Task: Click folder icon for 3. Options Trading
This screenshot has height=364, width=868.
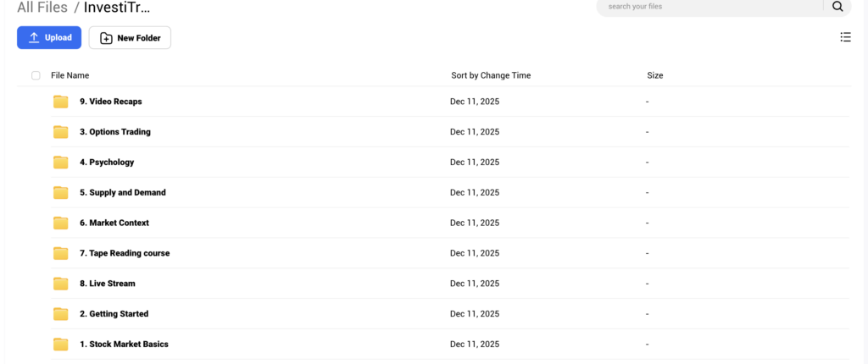Action: click(61, 132)
